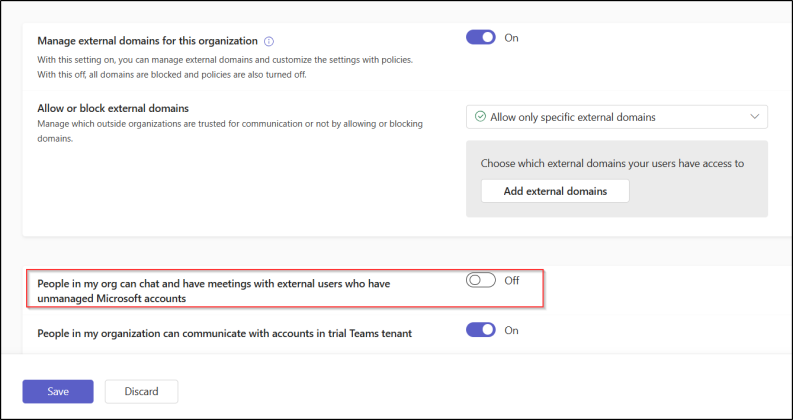This screenshot has width=793, height=420.
Task: Click the trial Teams tenant setting label
Action: 225,333
